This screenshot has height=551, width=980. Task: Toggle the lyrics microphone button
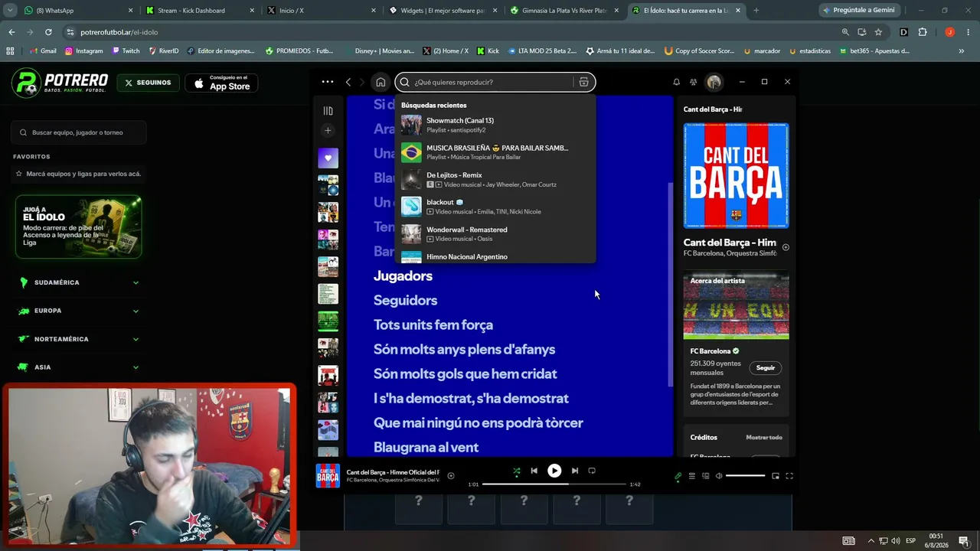tap(678, 476)
